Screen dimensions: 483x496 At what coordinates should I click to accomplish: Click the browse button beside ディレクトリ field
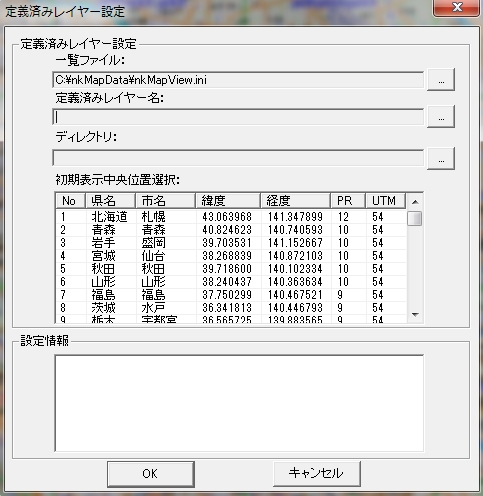[441, 159]
